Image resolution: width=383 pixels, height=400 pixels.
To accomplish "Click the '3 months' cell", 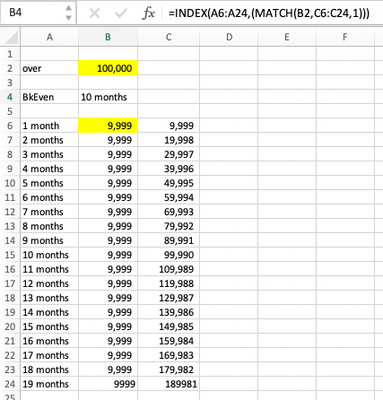I will click(50, 154).
